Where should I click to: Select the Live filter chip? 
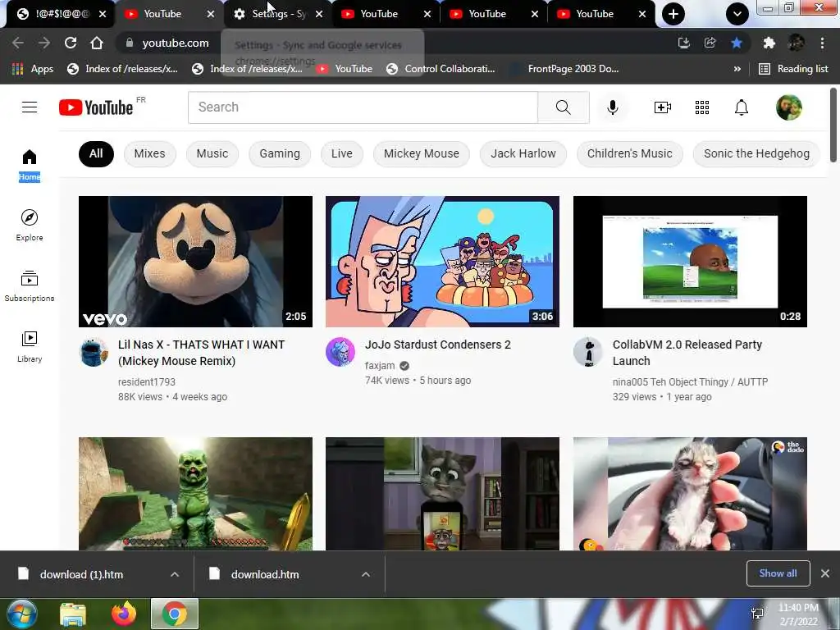tap(342, 153)
